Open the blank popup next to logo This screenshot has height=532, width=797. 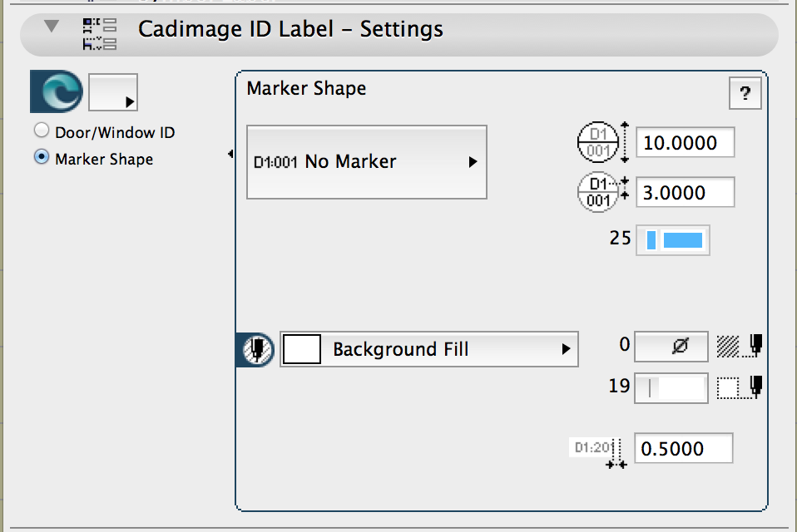click(113, 92)
